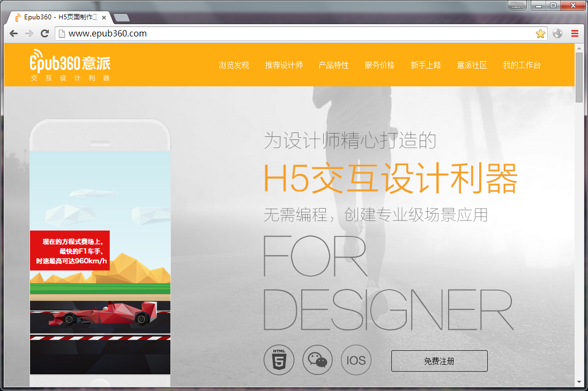Close the Epub360 browser tab
Screen dimensions: 588x391
point(104,17)
